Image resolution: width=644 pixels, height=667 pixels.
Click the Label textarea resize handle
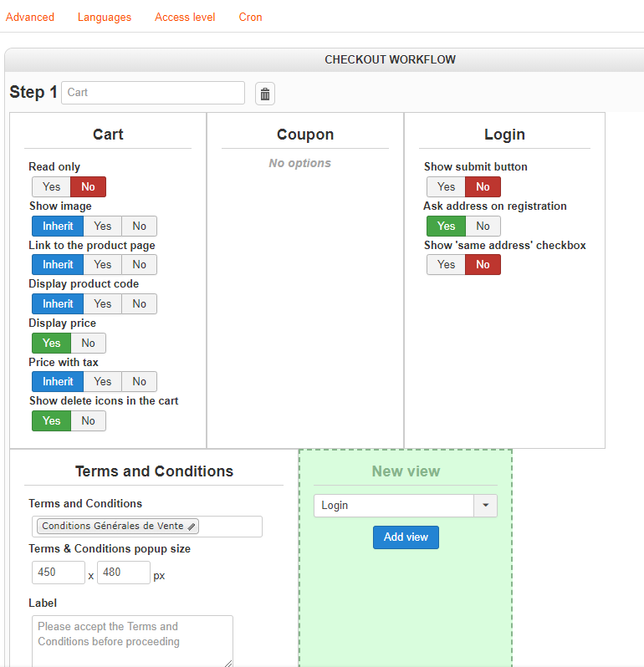228,663
